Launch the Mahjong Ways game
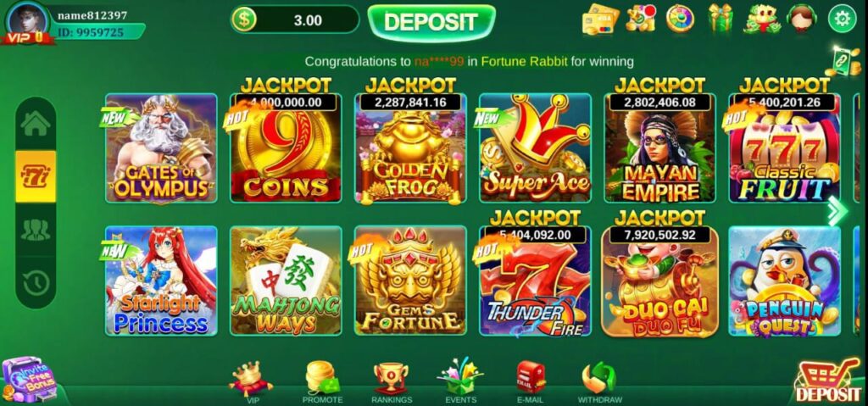This screenshot has width=868, height=406. (286, 281)
